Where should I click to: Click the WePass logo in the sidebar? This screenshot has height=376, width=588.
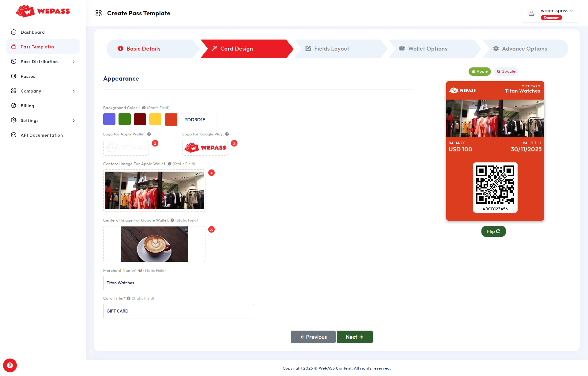[43, 11]
